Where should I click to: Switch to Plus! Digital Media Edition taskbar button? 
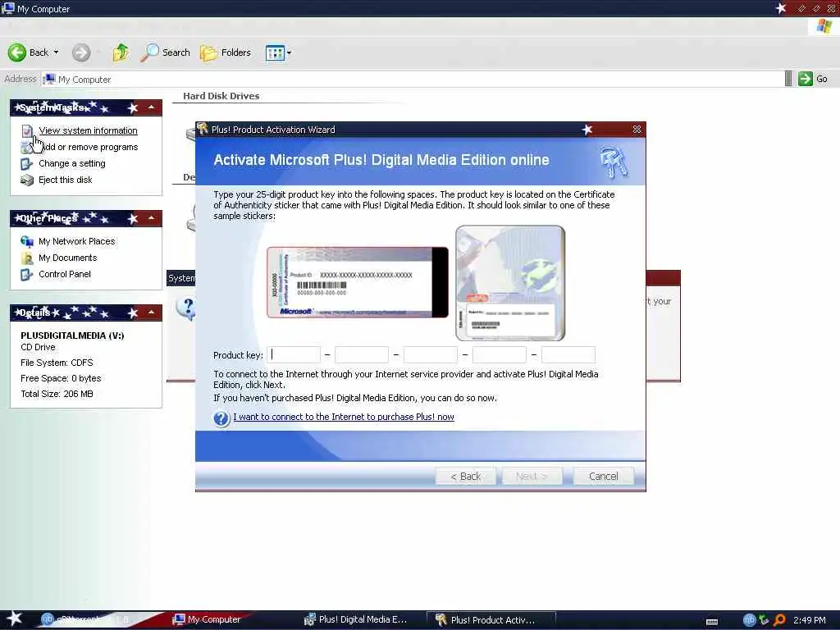[x=356, y=619]
